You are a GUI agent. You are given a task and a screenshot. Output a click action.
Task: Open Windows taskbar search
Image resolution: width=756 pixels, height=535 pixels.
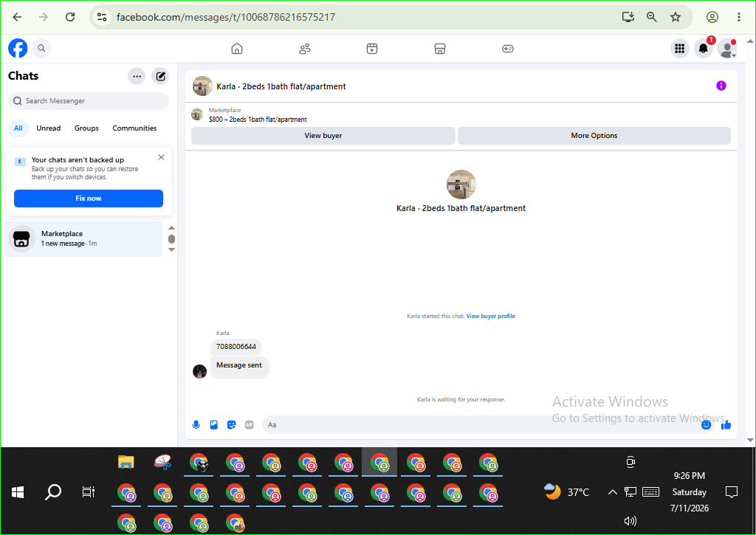[x=53, y=492]
